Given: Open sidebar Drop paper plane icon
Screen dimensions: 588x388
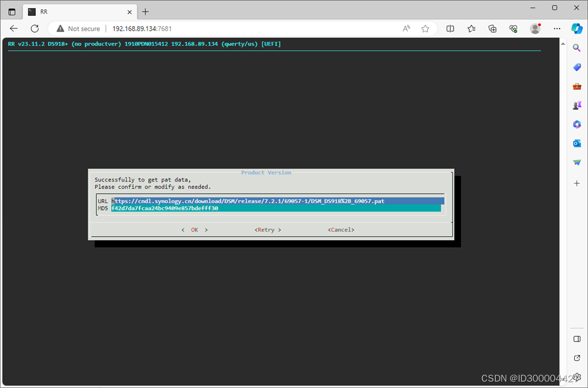Looking at the screenshot, I should click(x=577, y=162).
